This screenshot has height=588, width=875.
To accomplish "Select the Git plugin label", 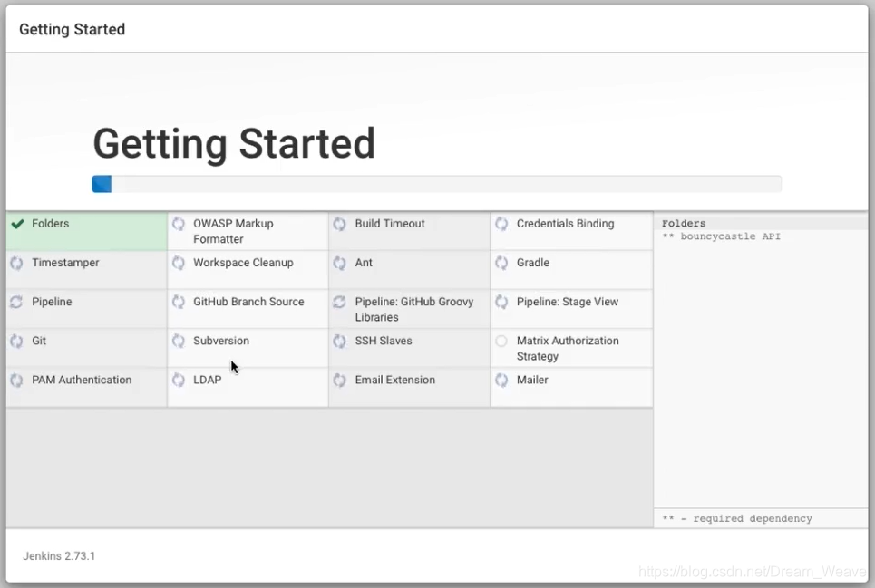I will 39,341.
